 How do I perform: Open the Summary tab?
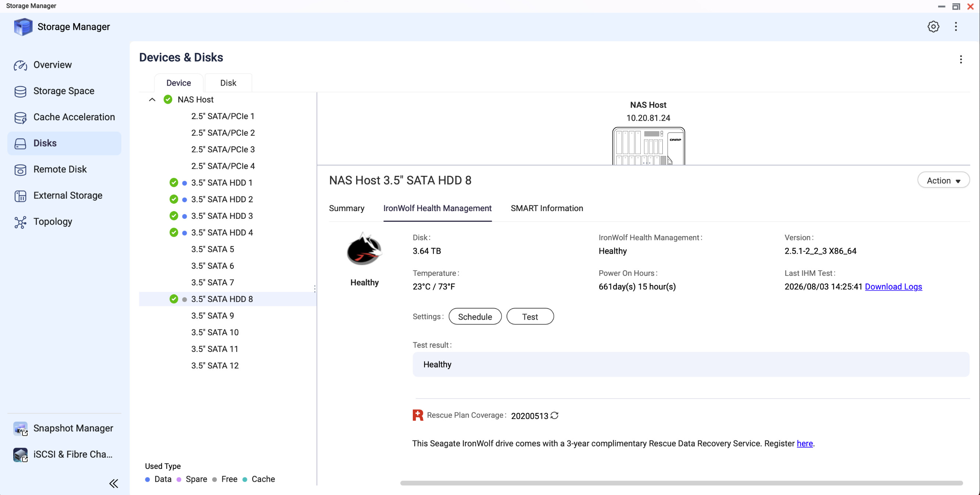point(347,209)
